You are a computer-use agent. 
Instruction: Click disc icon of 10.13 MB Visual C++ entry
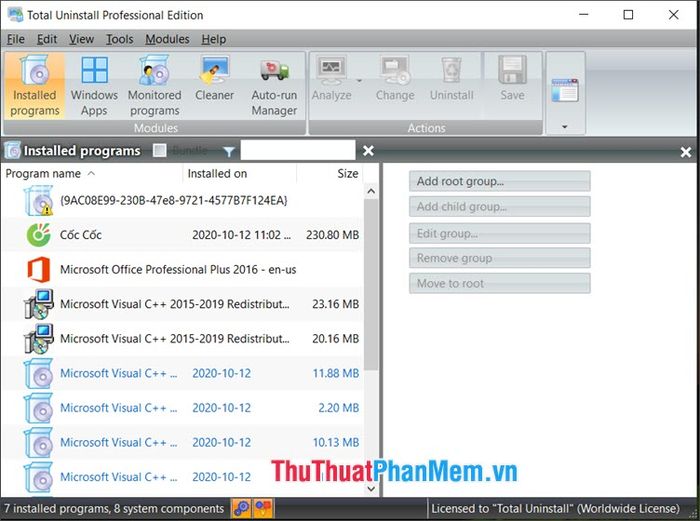click(x=38, y=442)
